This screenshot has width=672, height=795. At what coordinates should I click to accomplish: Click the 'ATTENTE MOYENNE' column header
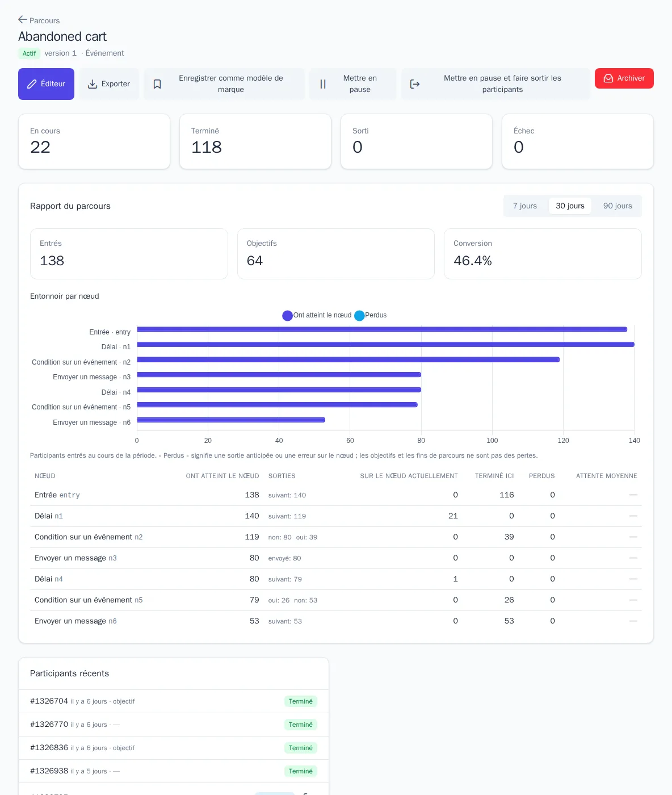tap(607, 476)
